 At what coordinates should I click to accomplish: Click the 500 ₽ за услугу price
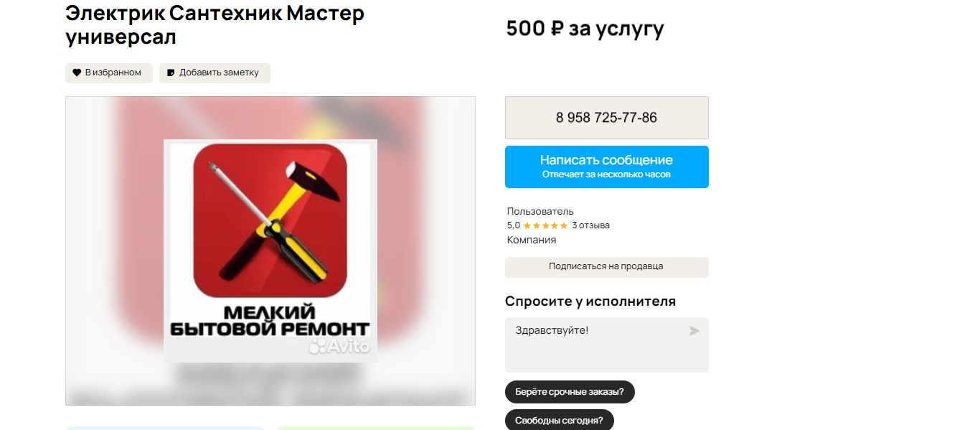point(585,29)
